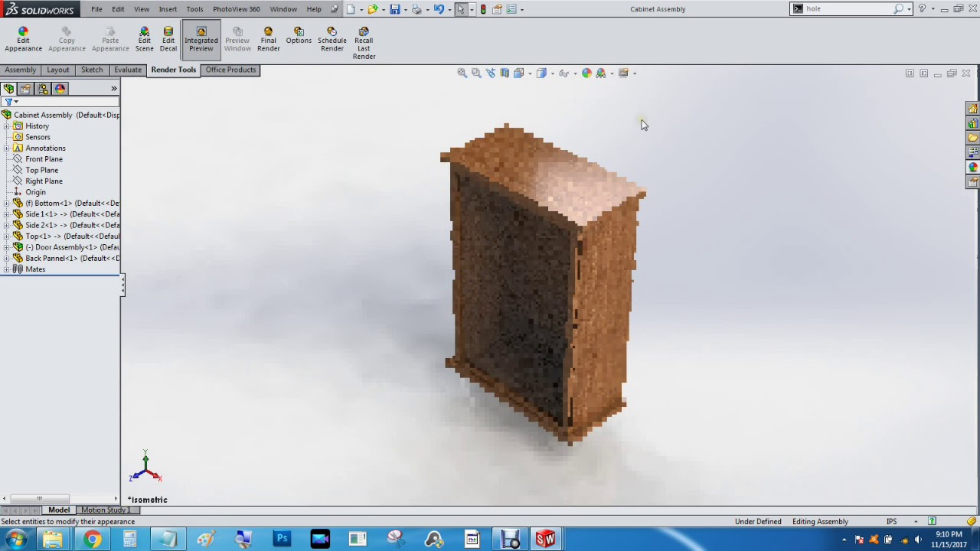This screenshot has width=980, height=551.
Task: Open Photoshop from taskbar
Action: [x=282, y=540]
